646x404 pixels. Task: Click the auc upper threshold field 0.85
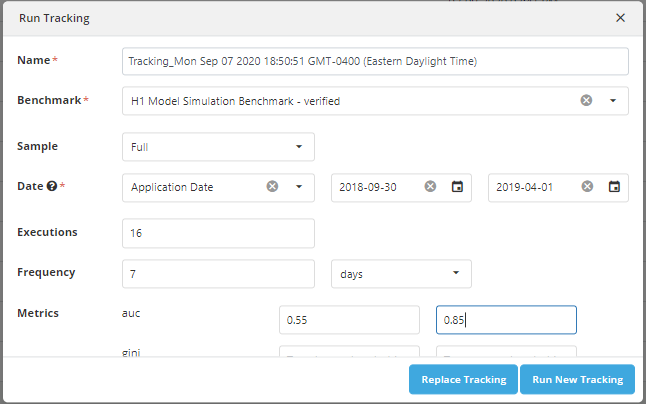506,320
